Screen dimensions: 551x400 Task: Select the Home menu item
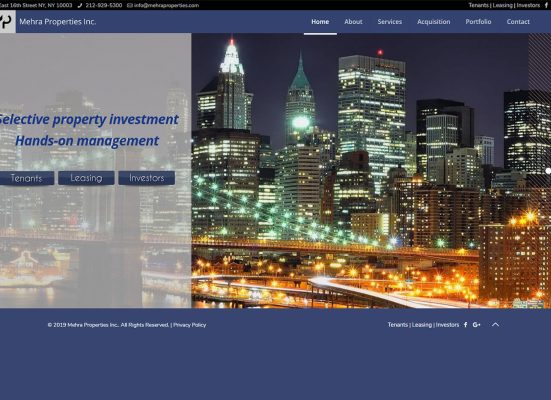pos(320,22)
